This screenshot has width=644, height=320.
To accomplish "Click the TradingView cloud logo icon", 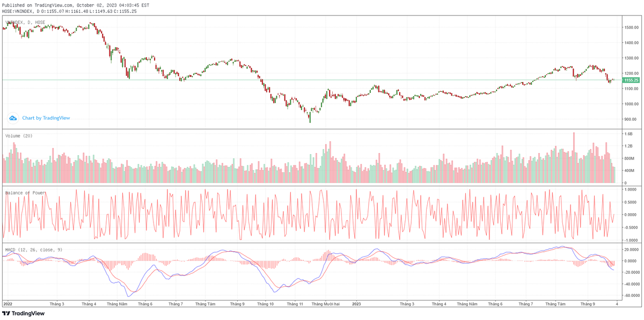I will [13, 118].
